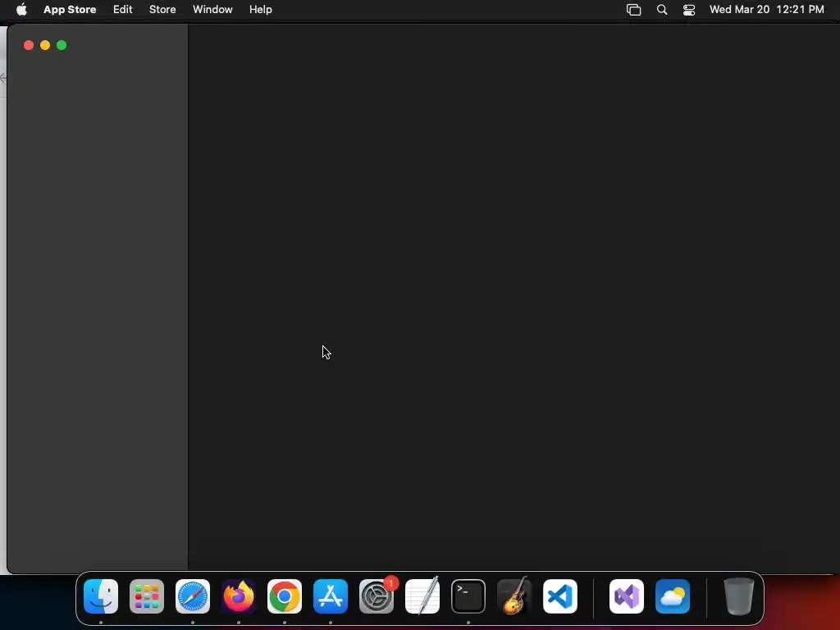
Task: Open System Settings from the Dock
Action: [x=377, y=596]
